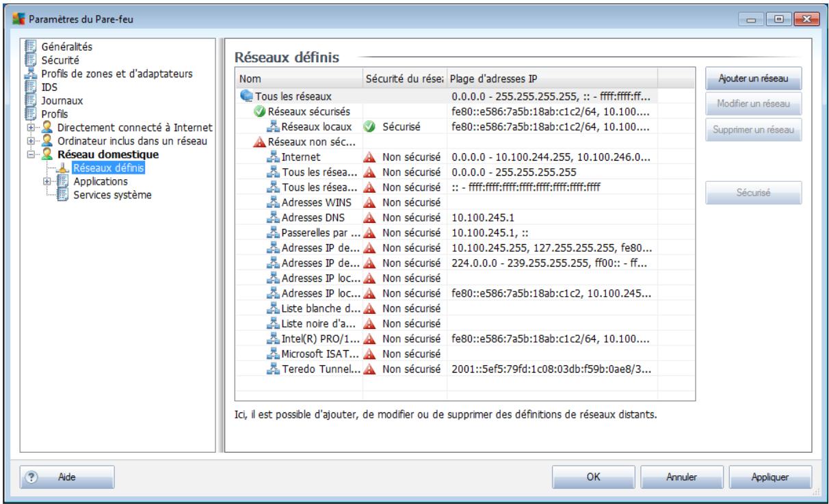Viewport: 829px width, 504px height.
Task: Click the network icon of Liste noire row
Action: tap(274, 324)
